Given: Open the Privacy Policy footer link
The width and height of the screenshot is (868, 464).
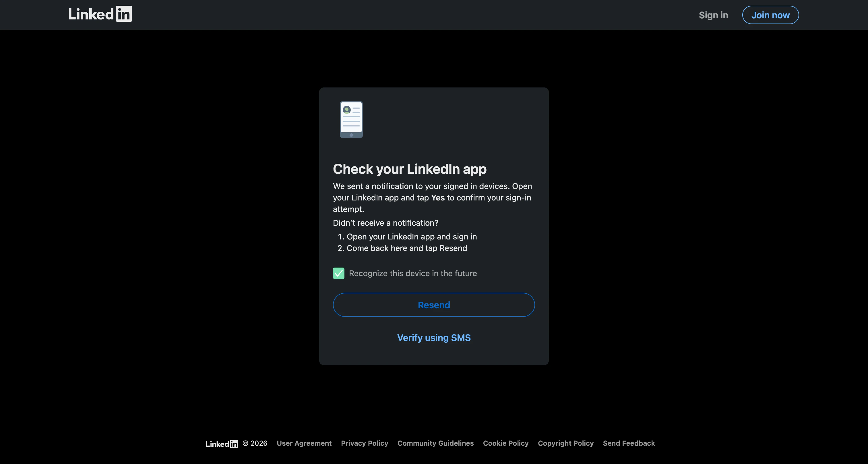Looking at the screenshot, I should pyautogui.click(x=364, y=443).
